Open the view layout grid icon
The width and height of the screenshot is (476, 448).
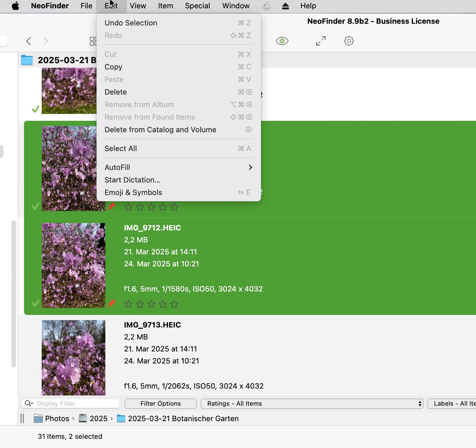point(93,41)
